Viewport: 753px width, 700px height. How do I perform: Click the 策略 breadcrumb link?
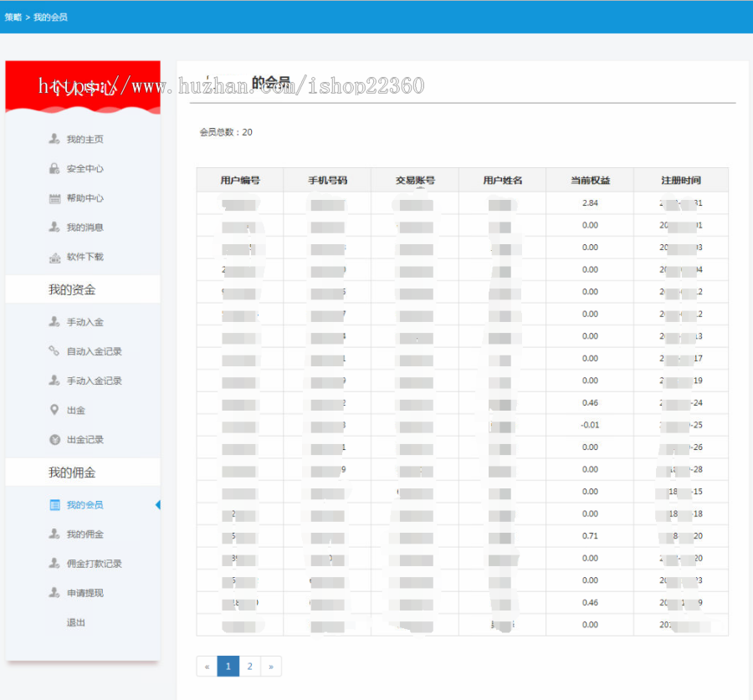pyautogui.click(x=11, y=15)
